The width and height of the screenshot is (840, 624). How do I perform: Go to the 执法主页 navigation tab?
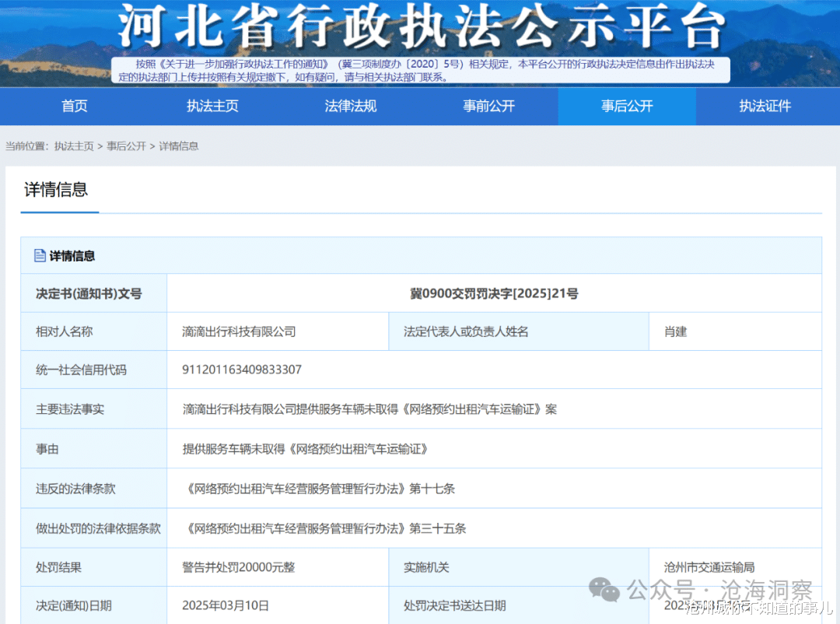coord(212,106)
